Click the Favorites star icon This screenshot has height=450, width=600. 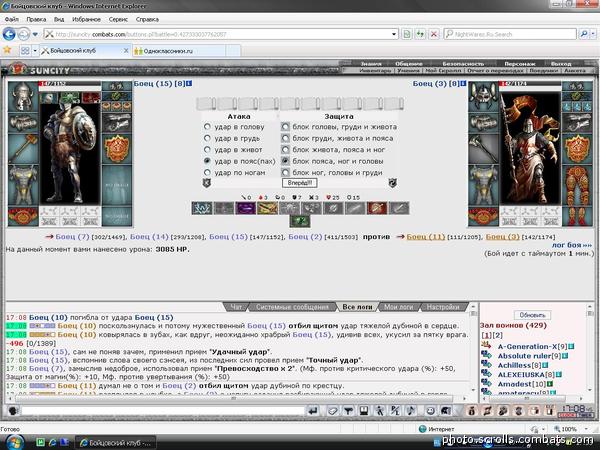(x=7, y=50)
